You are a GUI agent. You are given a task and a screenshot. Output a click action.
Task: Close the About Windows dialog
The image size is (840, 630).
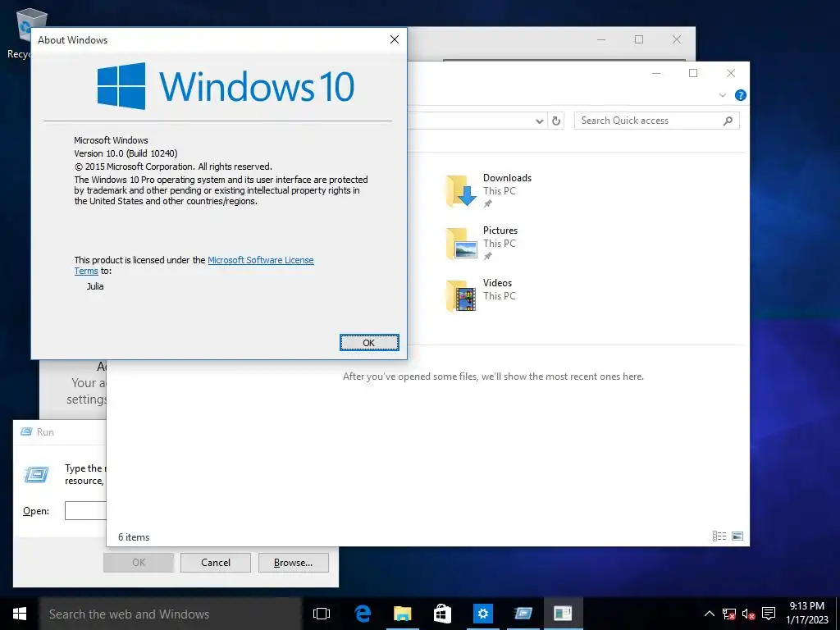coord(395,39)
